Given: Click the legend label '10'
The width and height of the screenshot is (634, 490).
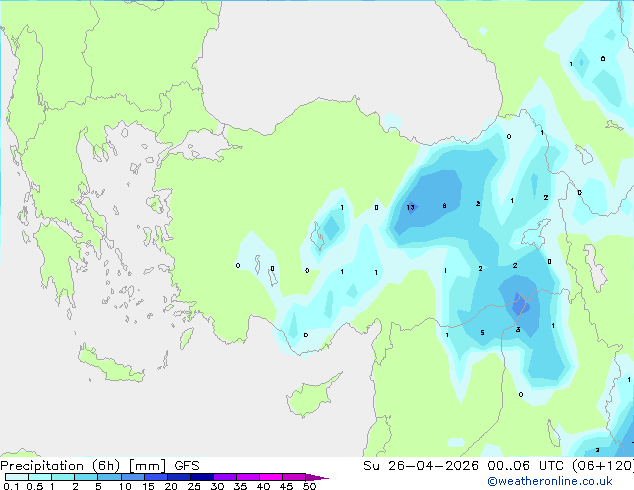Looking at the screenshot, I should tap(125, 486).
